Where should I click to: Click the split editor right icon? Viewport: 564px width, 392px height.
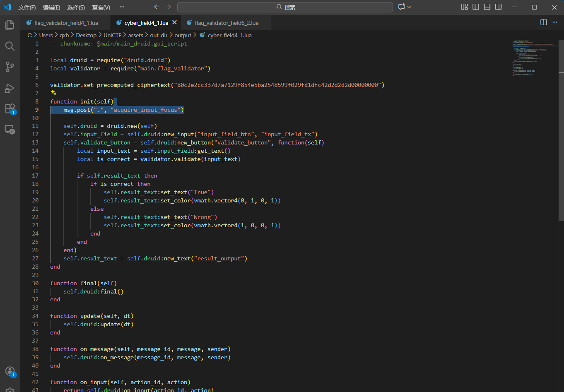click(544, 22)
